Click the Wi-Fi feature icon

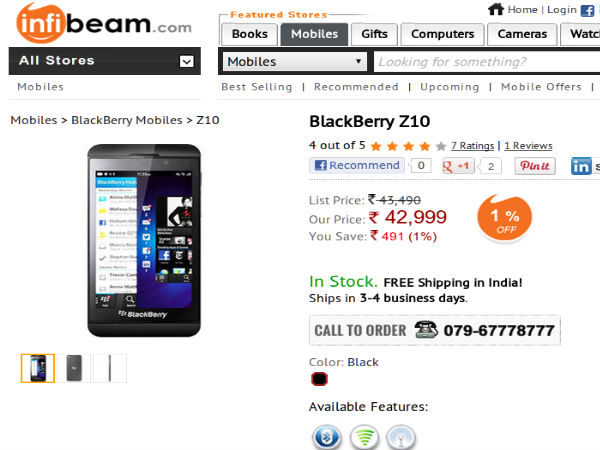pos(365,437)
